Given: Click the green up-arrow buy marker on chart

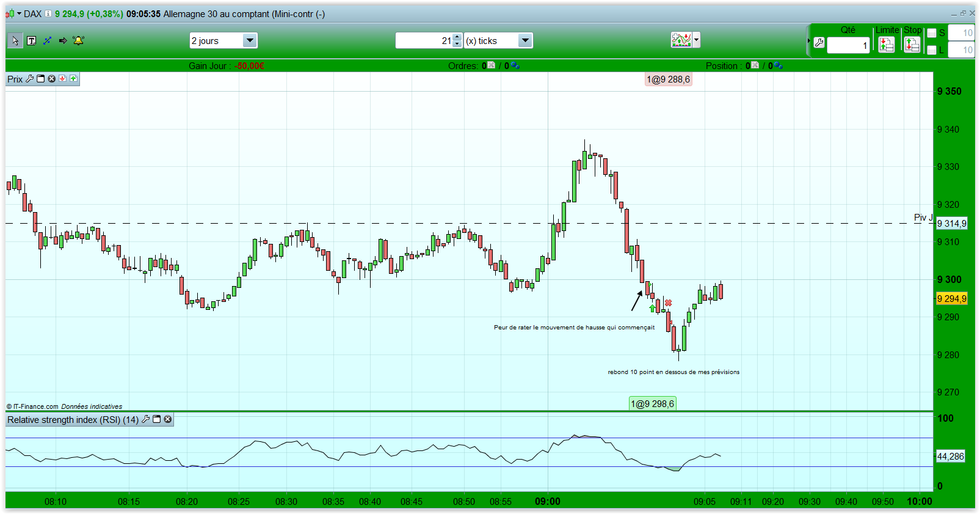Looking at the screenshot, I should tap(653, 309).
